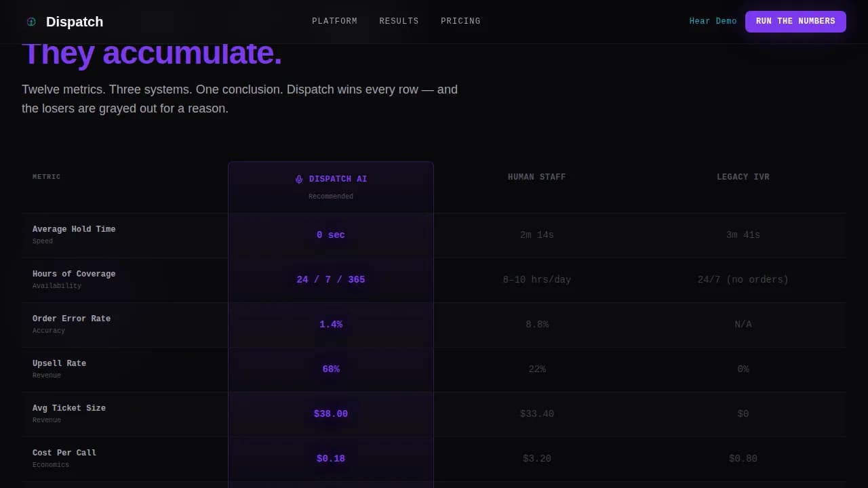
Task: Click the Upsell Rate row label
Action: coord(60,363)
